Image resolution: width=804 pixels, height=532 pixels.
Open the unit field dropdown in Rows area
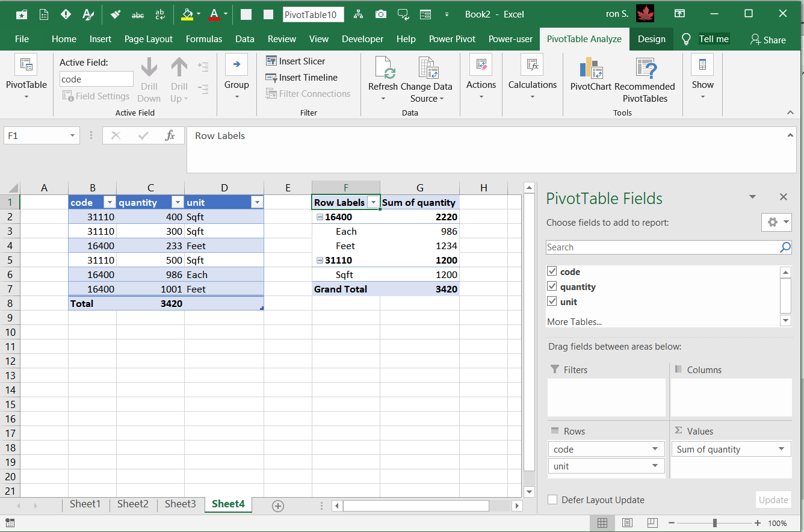pos(655,466)
